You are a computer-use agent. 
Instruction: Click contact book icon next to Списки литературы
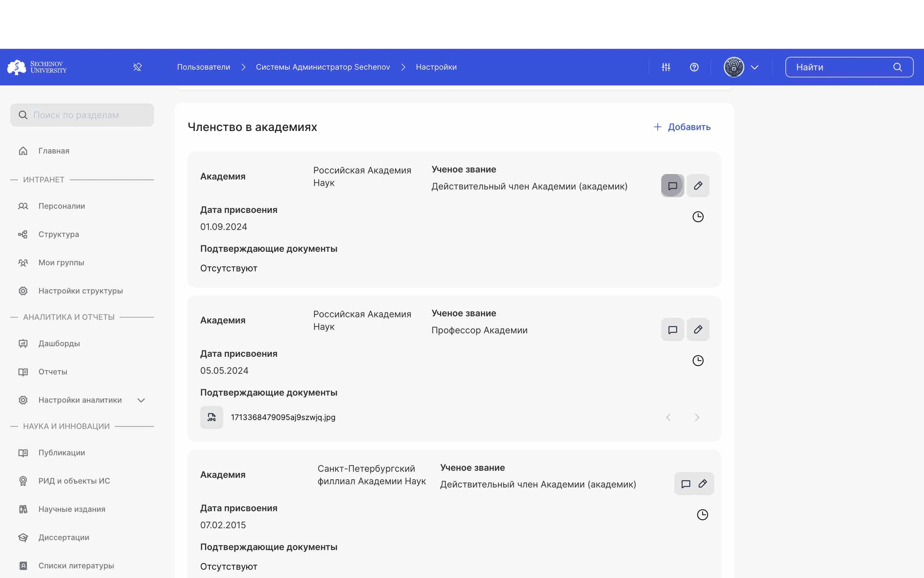tap(23, 566)
